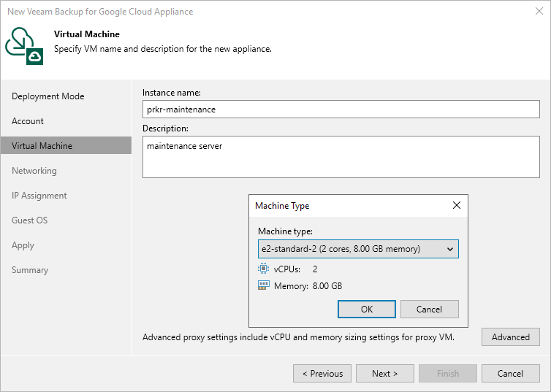Close the Machine Type dialog with X

pos(457,205)
